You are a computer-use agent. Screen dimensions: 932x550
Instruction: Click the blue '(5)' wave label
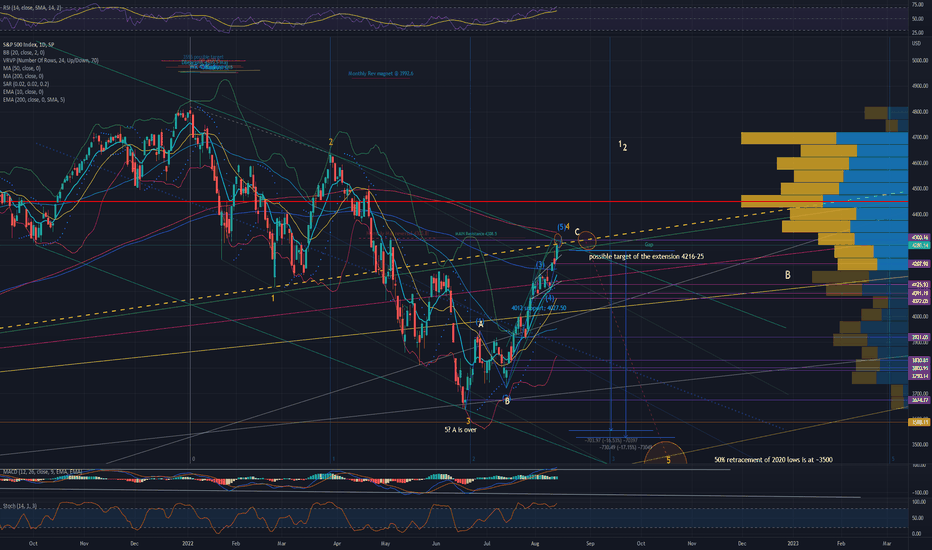561,227
